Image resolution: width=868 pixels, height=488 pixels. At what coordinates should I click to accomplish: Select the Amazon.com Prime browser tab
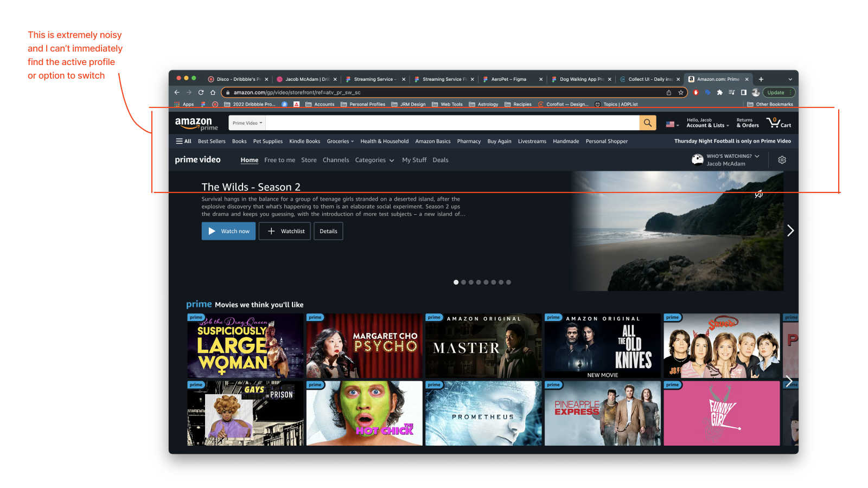tap(717, 79)
